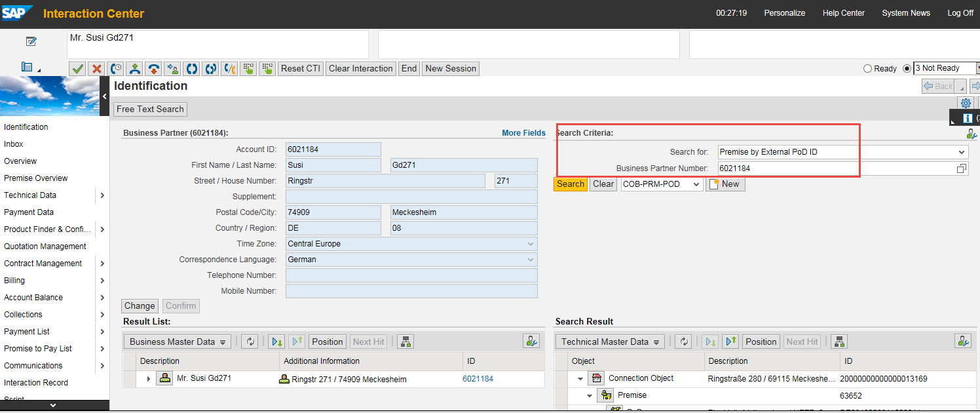Screen dimensions: 980x413
Task: Click the End button
Action: click(x=409, y=68)
